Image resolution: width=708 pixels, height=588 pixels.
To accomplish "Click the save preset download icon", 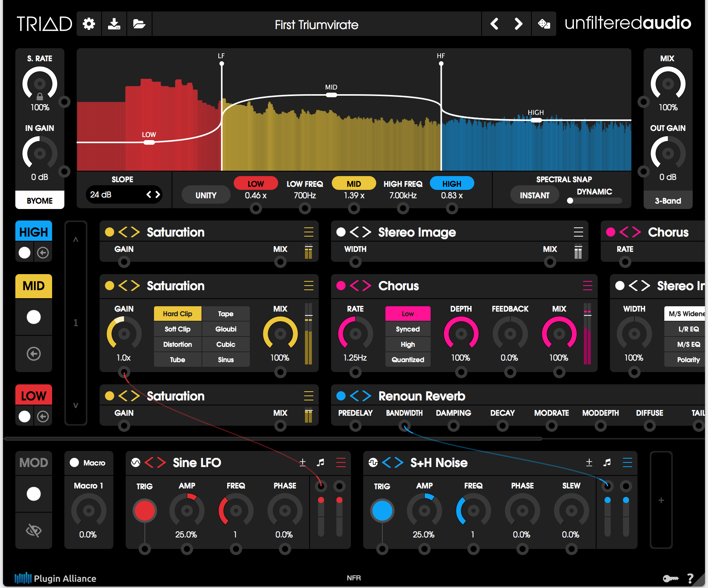I will click(x=114, y=24).
